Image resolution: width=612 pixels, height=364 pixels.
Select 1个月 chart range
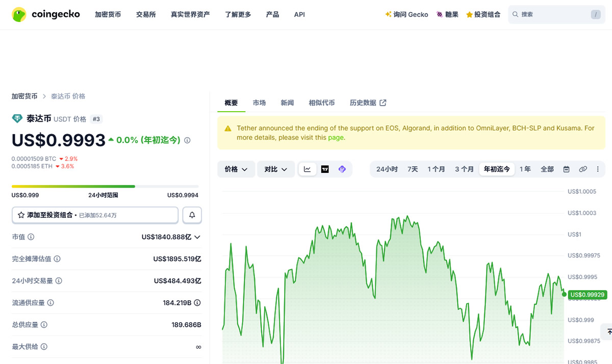pyautogui.click(x=436, y=169)
